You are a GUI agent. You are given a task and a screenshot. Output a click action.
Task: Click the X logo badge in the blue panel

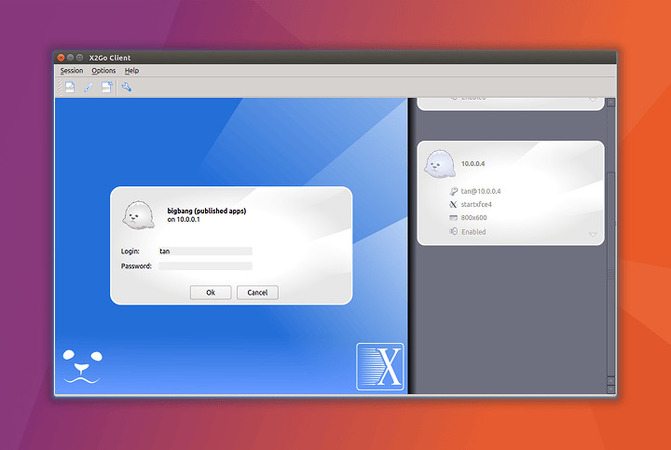pos(380,367)
